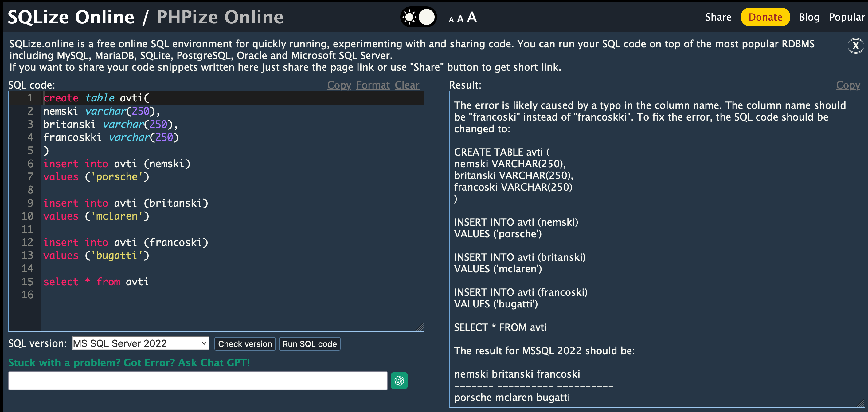The width and height of the screenshot is (868, 412).
Task: Copy the Result output
Action: point(848,85)
